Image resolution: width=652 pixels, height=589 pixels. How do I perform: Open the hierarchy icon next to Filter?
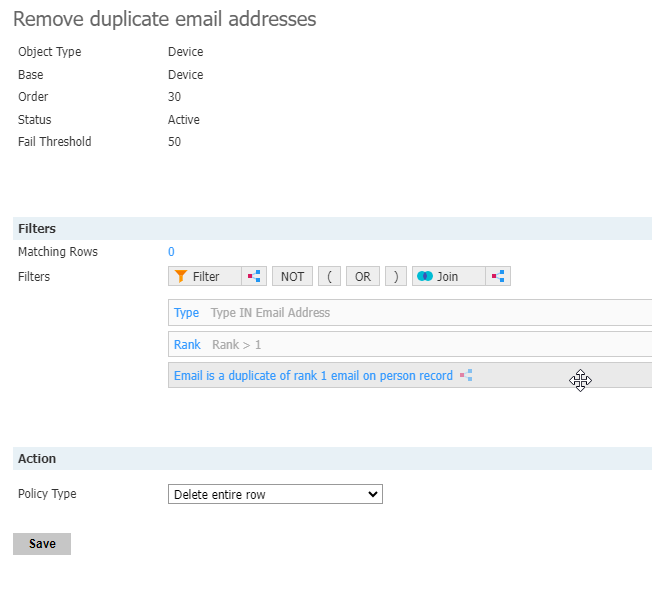[254, 276]
